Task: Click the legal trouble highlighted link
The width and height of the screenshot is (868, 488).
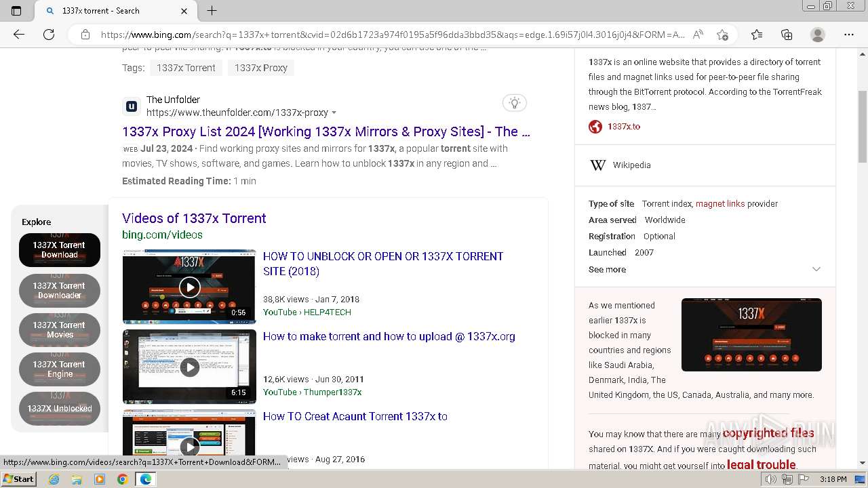Action: (x=761, y=464)
